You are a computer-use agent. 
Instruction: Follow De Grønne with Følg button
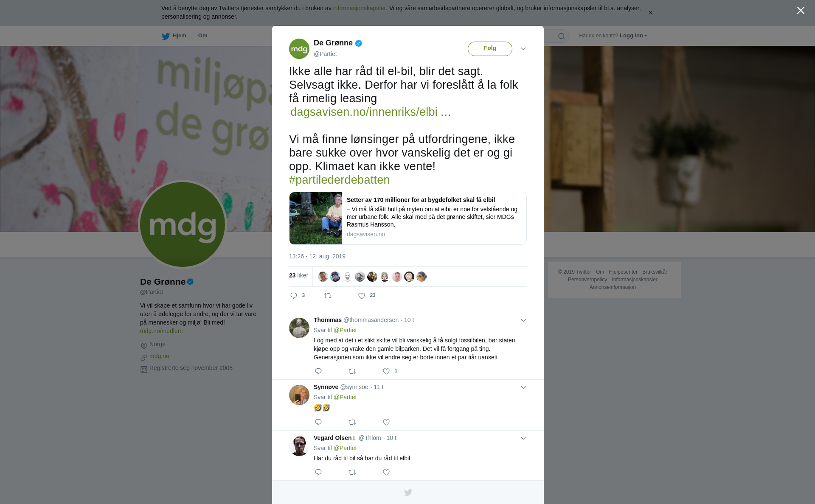(x=490, y=48)
